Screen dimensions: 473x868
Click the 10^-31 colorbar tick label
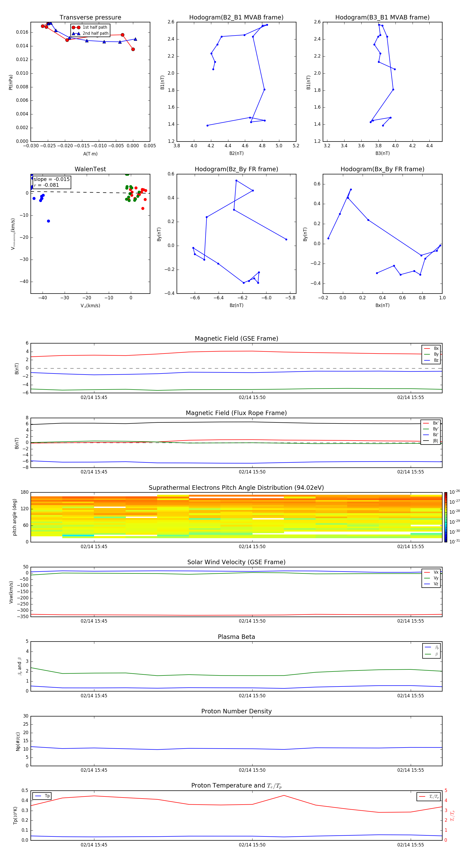455,542
